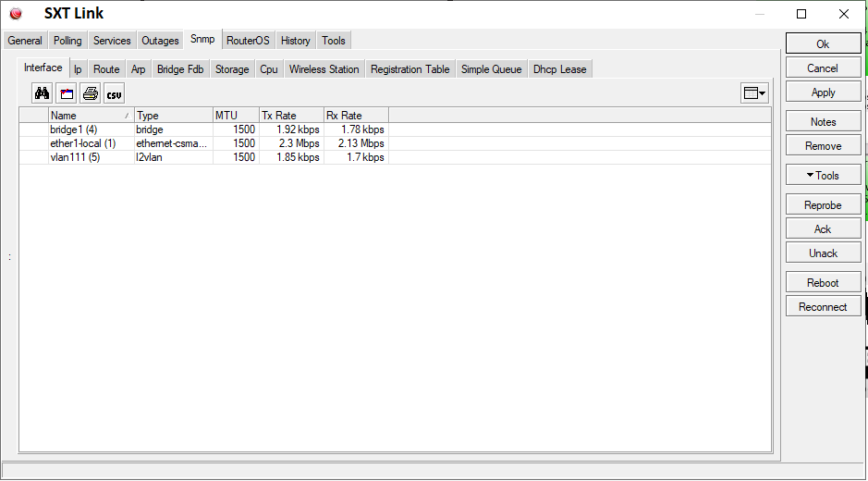Image resolution: width=868 pixels, height=481 pixels.
Task: Open the Ip sub-tab
Action: coord(78,69)
